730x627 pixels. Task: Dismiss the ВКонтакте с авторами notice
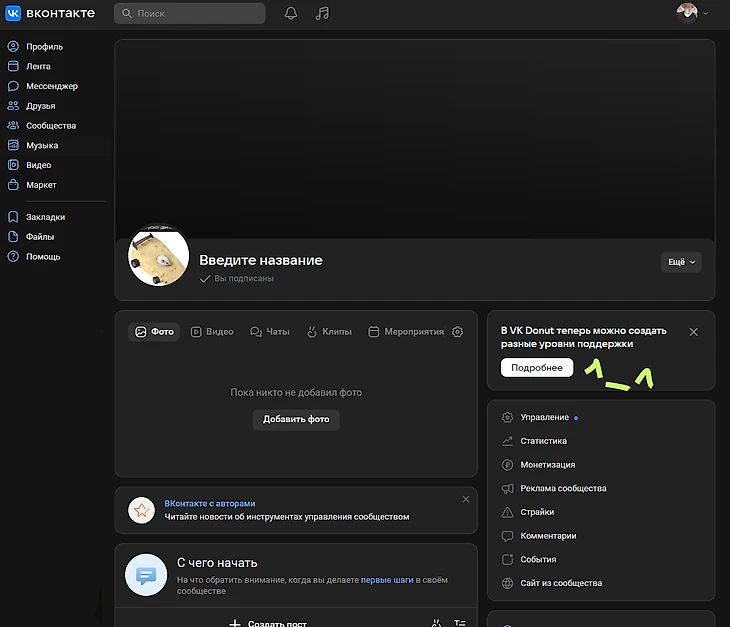pos(465,499)
